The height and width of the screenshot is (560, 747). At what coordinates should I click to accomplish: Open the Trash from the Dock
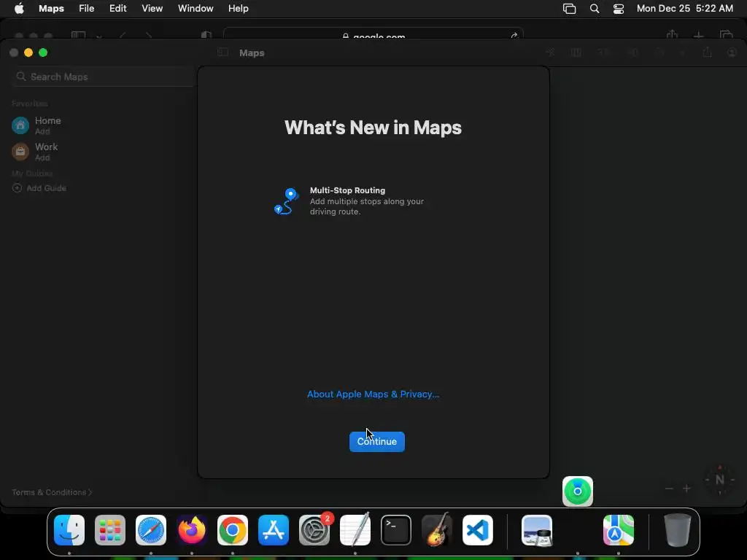[678, 530]
